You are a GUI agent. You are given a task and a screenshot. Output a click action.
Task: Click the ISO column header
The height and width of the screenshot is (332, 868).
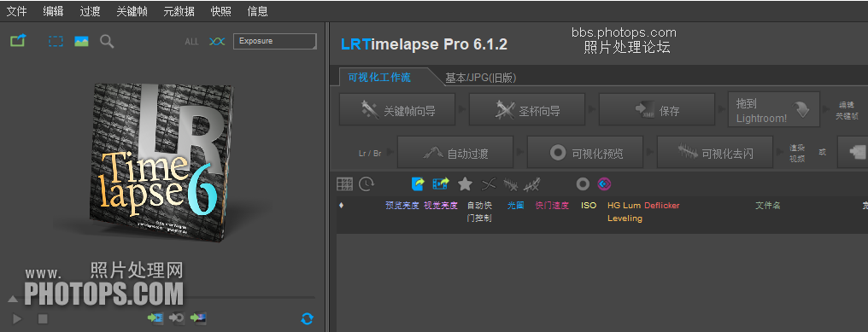(589, 206)
